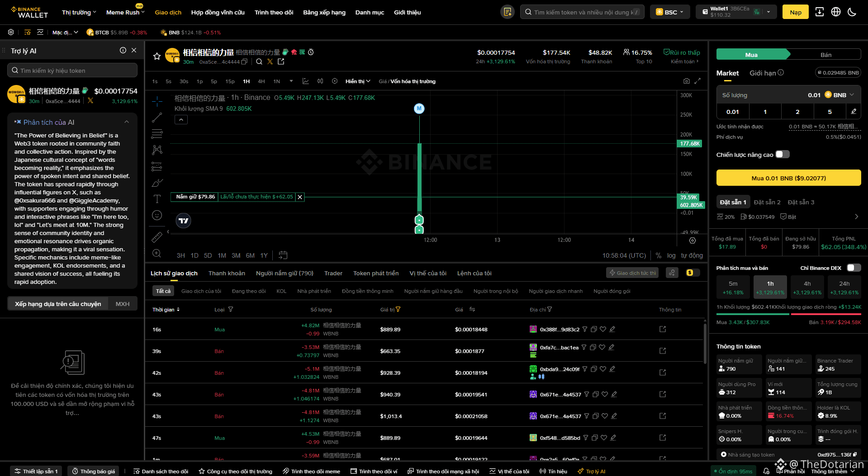Toggle Chiến lược nâng cao switch
Viewport: 868px width, 476px height.
pos(783,155)
